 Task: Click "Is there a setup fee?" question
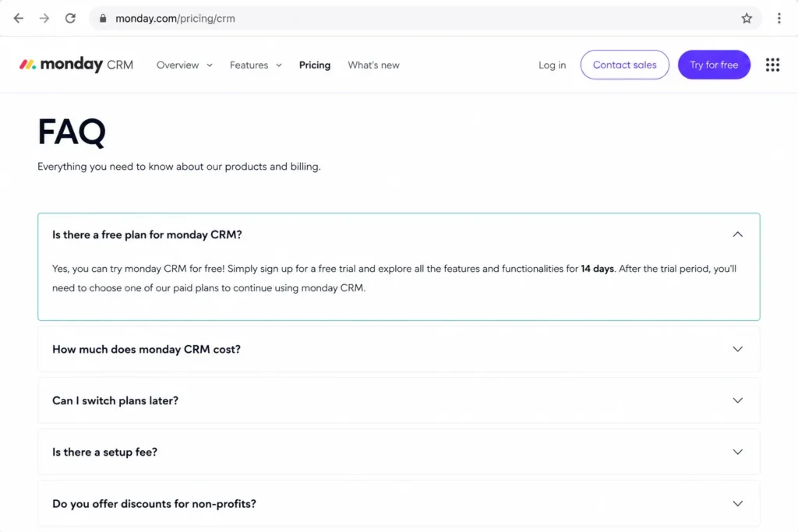(x=105, y=452)
